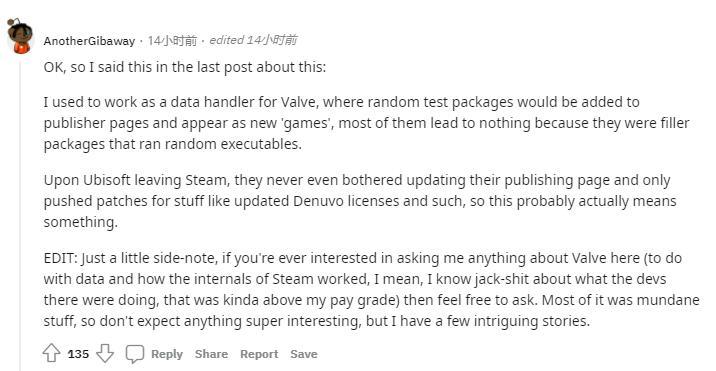The height and width of the screenshot is (371, 716).
Task: Click the quoted word 'games'
Action: 308,123
